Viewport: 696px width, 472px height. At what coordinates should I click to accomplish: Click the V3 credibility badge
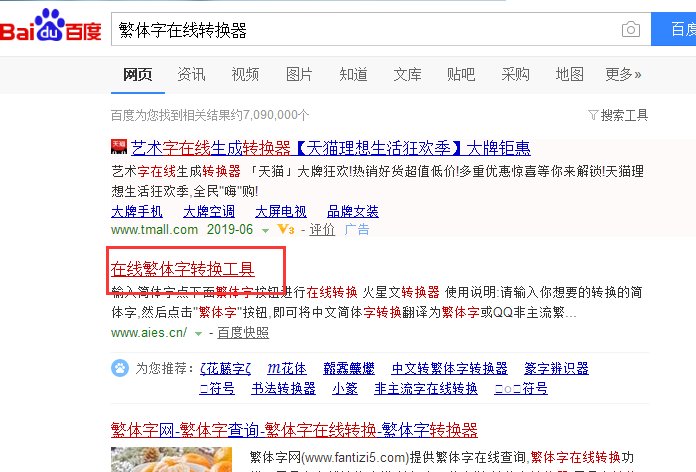pyautogui.click(x=286, y=229)
